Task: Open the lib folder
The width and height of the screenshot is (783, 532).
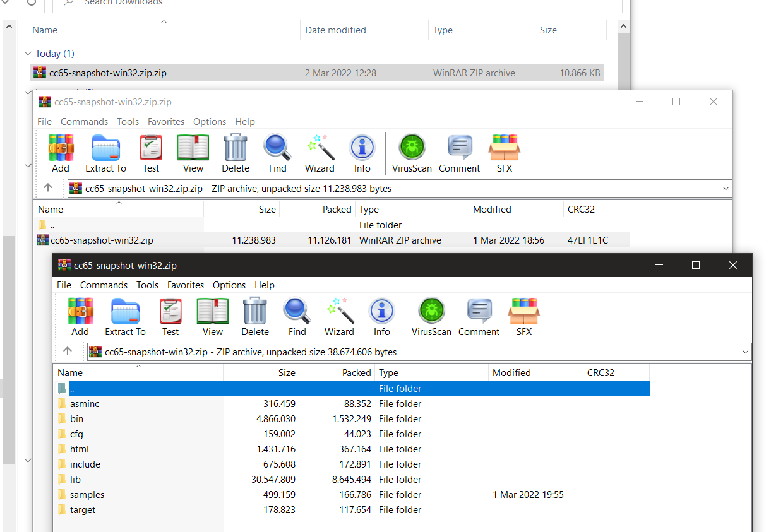Action: point(76,479)
